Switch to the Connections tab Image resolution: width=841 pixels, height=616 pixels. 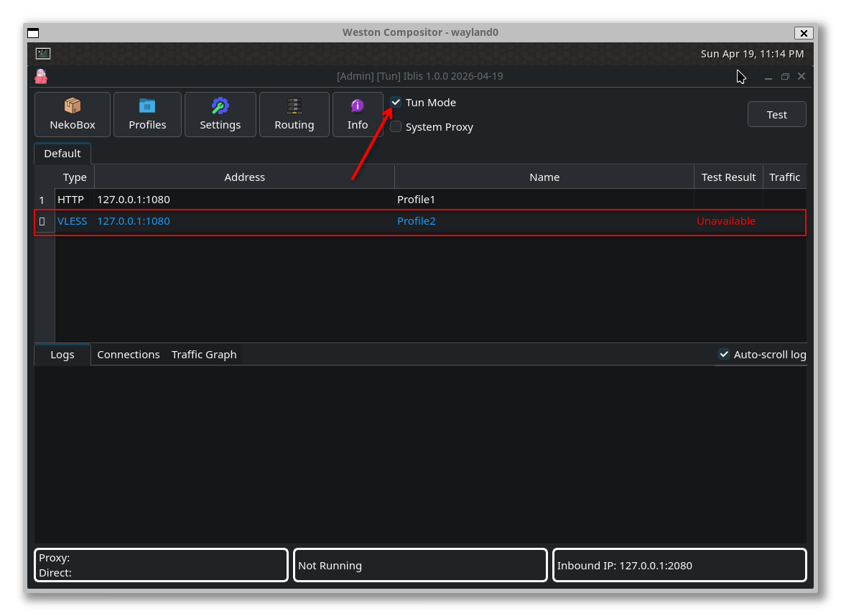[x=129, y=355]
